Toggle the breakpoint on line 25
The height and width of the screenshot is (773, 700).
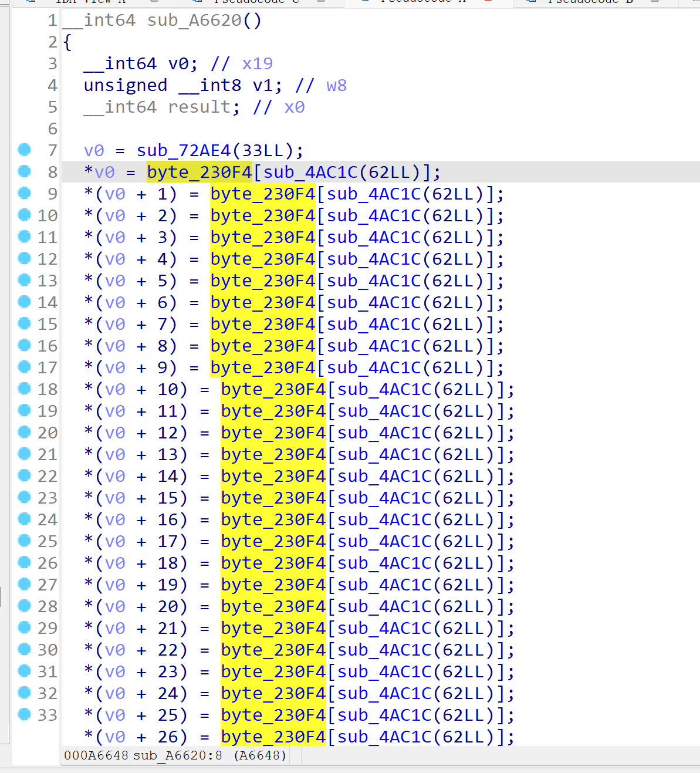24,541
